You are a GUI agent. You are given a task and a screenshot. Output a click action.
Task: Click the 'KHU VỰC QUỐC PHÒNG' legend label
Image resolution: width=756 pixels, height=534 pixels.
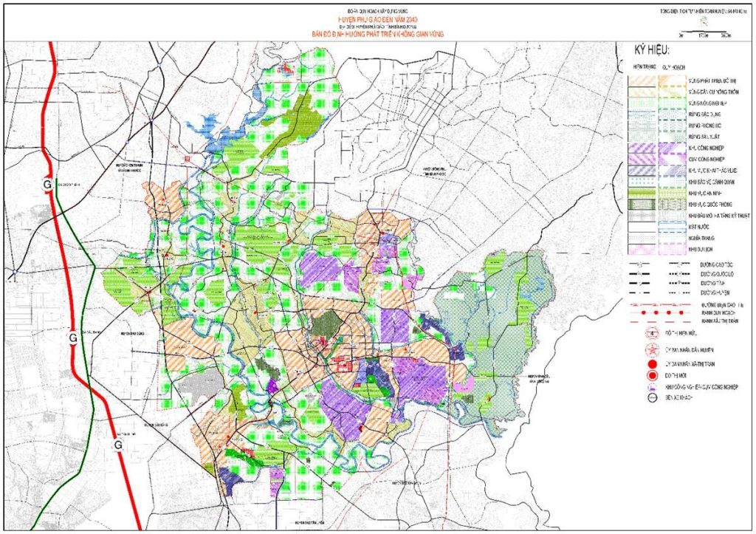tap(710, 205)
